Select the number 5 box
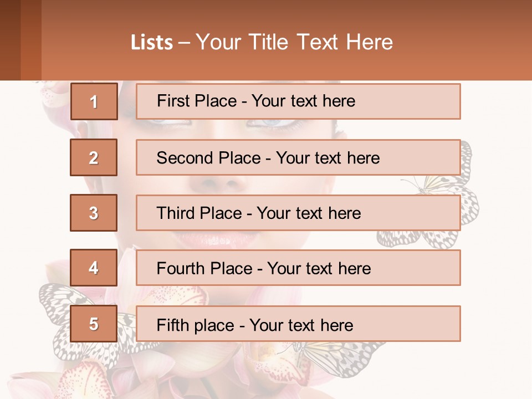 click(94, 324)
